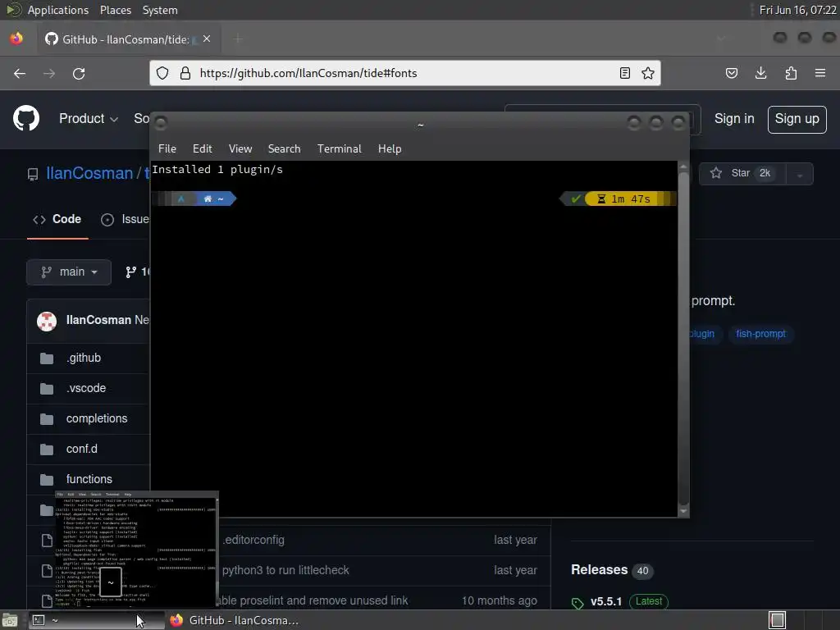Click the Firefox icon left of the tab strip
The image size is (840, 630).
pos(16,39)
